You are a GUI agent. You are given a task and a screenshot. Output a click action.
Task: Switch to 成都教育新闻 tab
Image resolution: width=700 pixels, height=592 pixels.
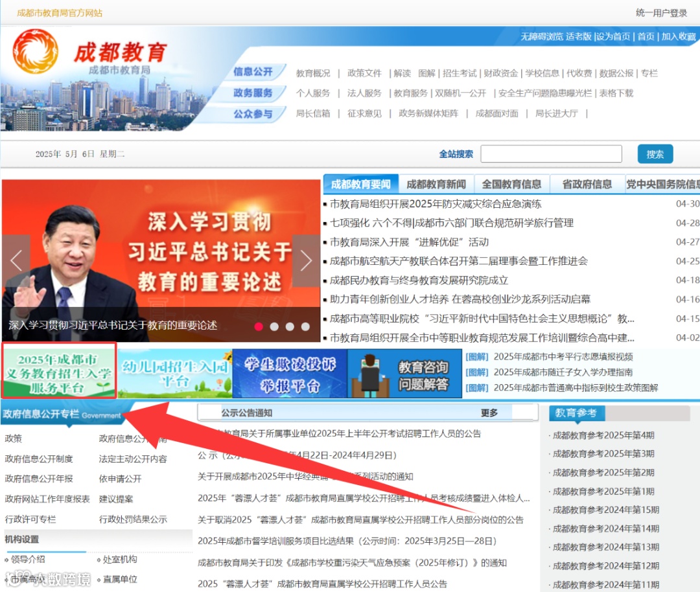(436, 184)
